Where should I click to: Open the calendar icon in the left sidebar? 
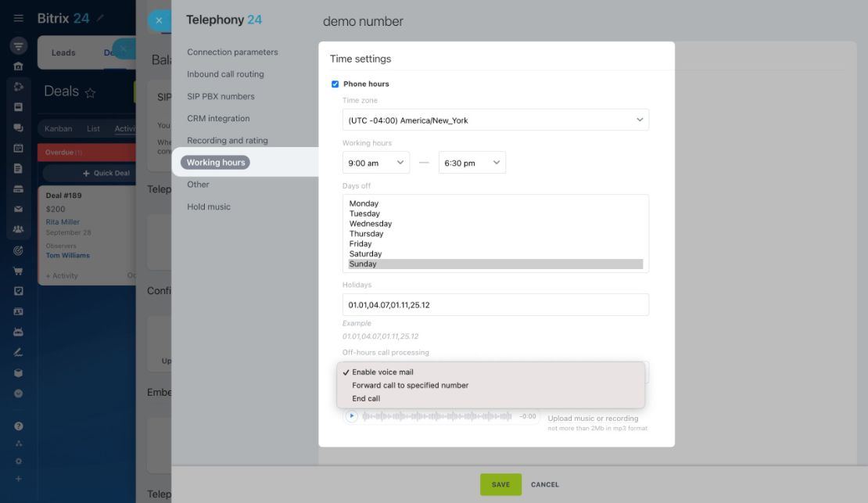click(x=18, y=148)
